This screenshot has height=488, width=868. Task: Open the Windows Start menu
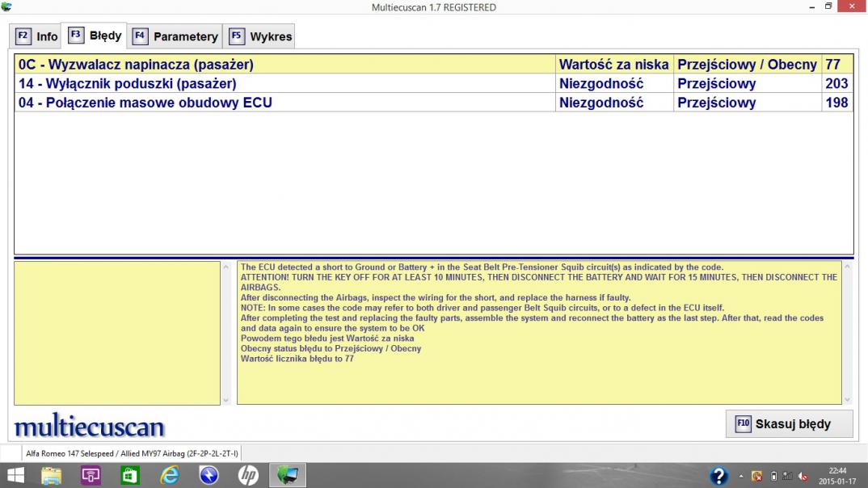[x=15, y=475]
